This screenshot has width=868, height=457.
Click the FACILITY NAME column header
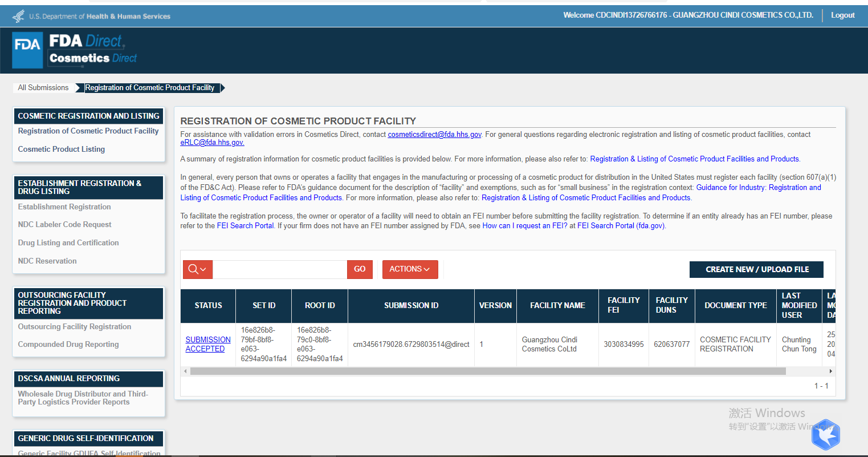(x=557, y=306)
